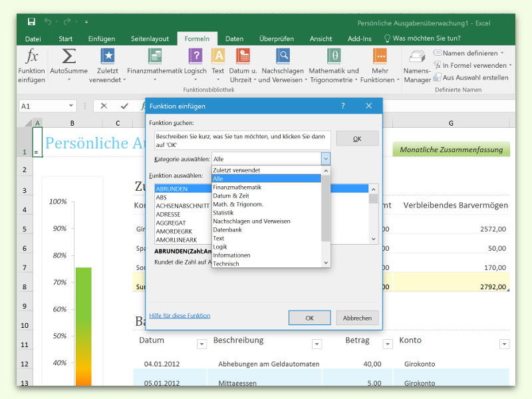Click the cancel X in formula bar

click(x=104, y=106)
